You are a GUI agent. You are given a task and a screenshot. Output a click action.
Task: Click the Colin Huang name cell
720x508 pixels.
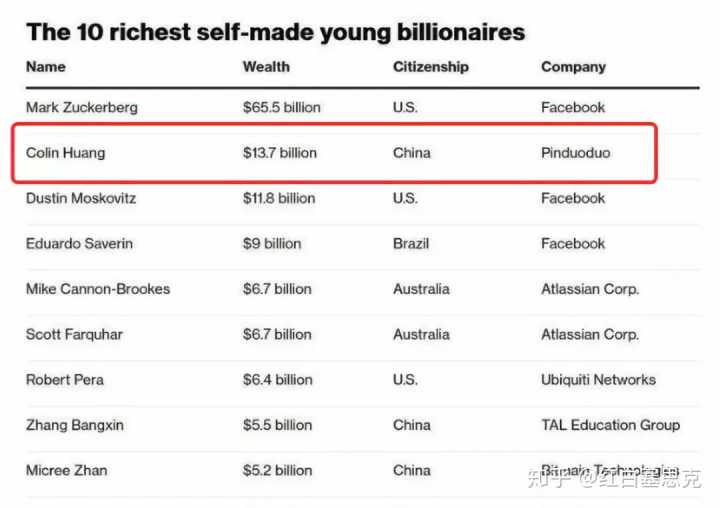coord(65,153)
